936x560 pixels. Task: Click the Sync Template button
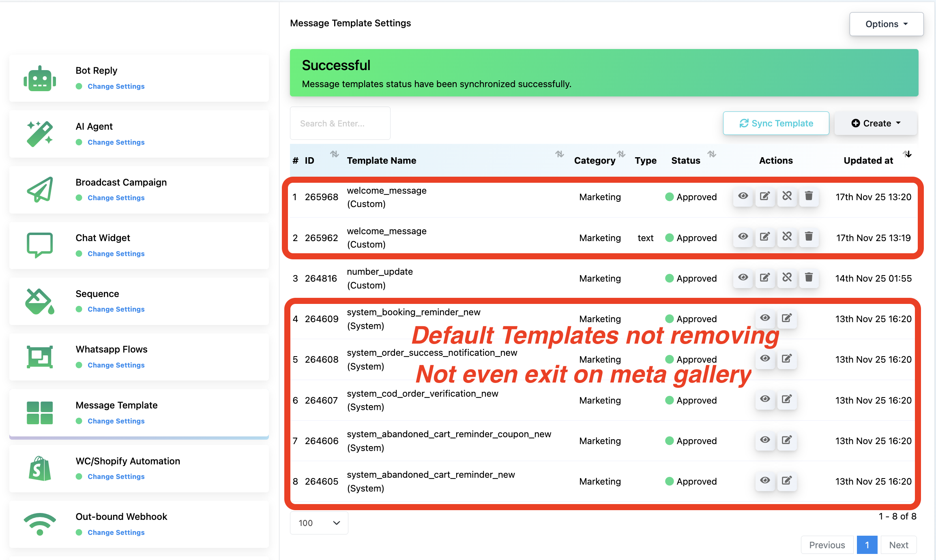776,123
